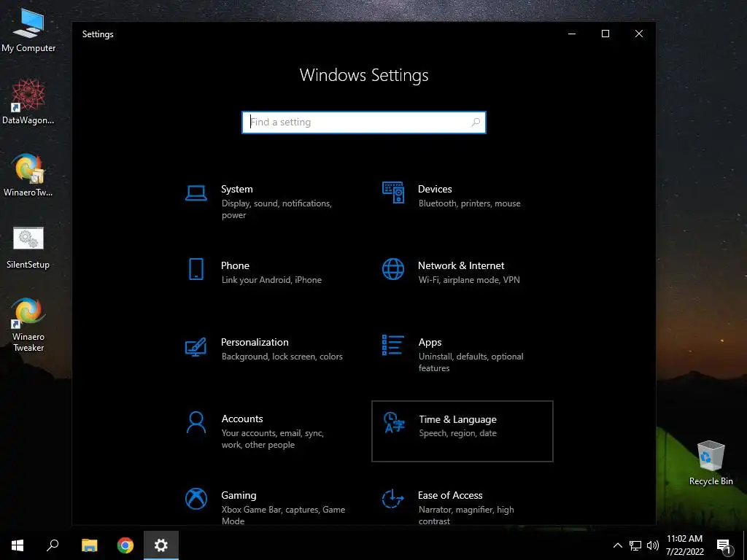
Task: Open the Apps category title
Action: click(x=430, y=343)
